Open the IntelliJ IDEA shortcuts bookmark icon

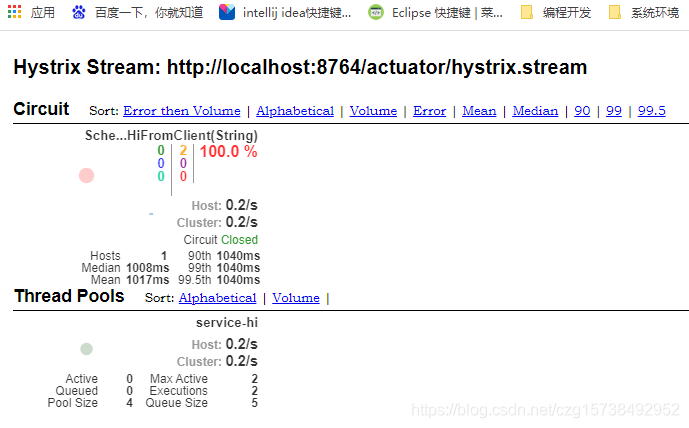227,12
